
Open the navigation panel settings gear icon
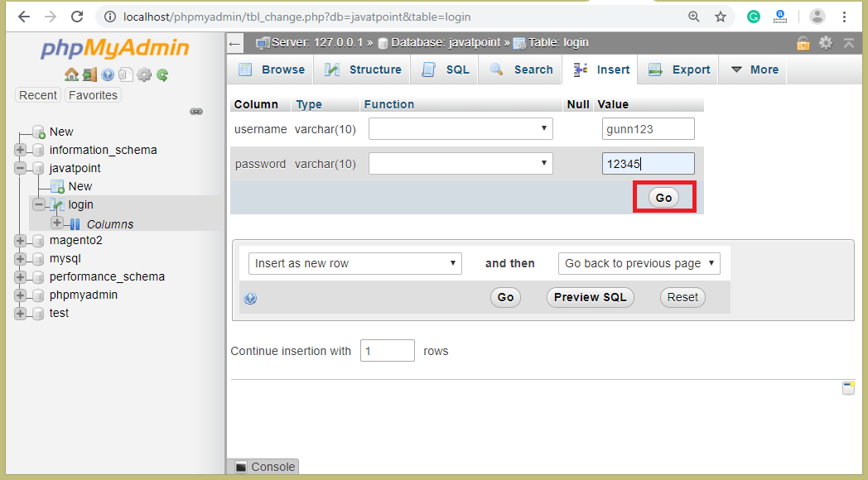point(144,74)
